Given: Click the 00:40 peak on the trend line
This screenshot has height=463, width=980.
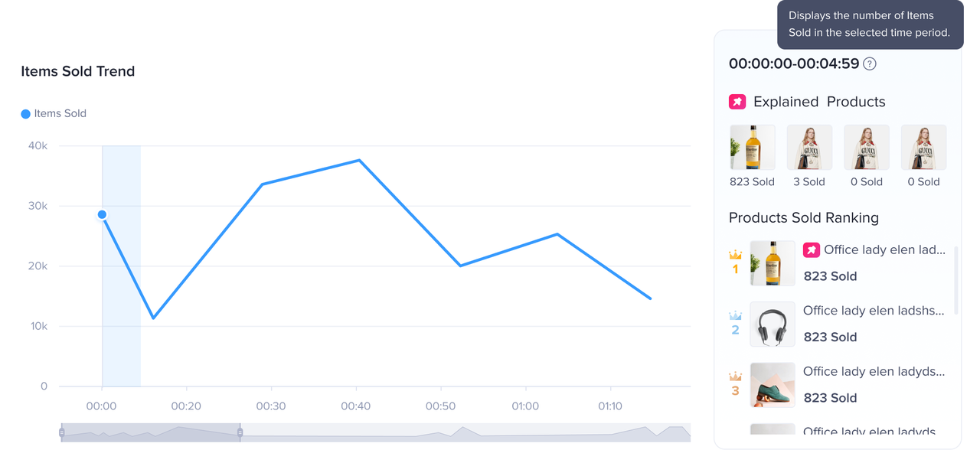Looking at the screenshot, I should 359,160.
